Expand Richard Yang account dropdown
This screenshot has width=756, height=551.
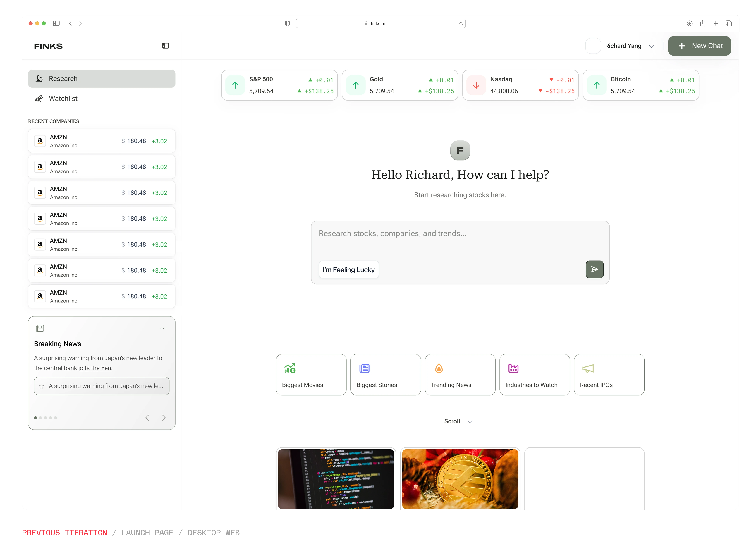click(651, 46)
